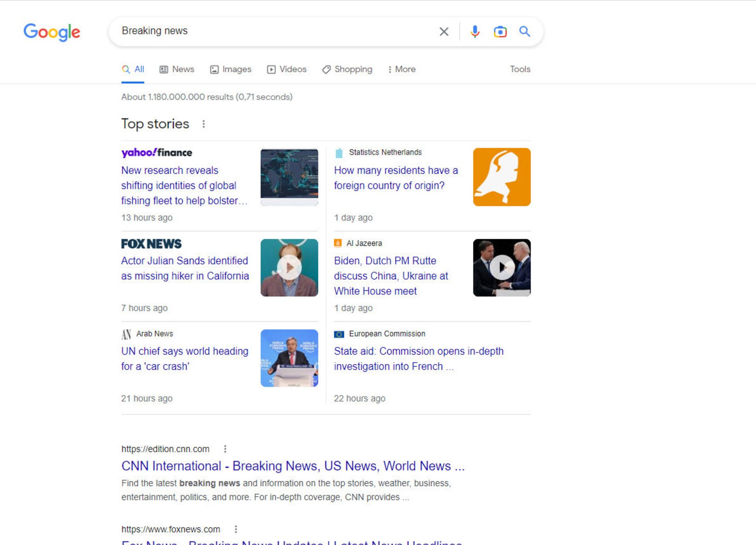The width and height of the screenshot is (756, 545).
Task: Click the orange Netherlands map thumbnail
Action: [x=502, y=177]
